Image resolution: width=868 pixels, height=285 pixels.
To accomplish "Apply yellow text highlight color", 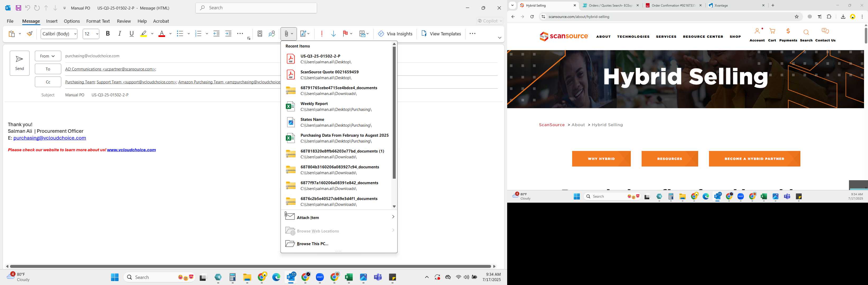I will (144, 34).
